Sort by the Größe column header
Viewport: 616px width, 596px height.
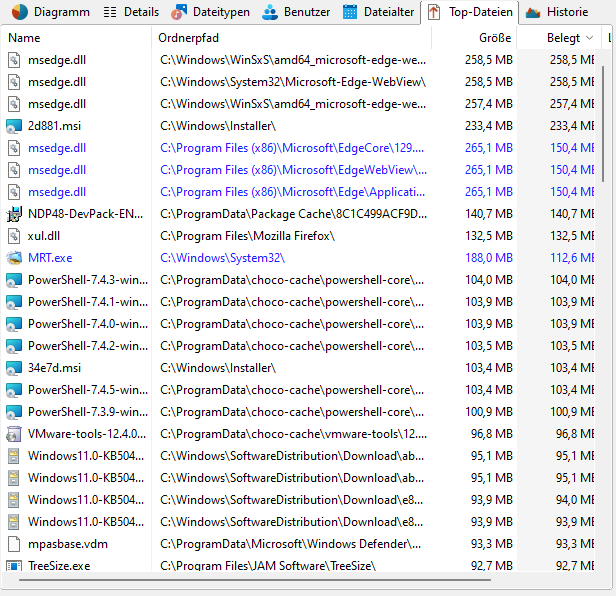click(474, 38)
